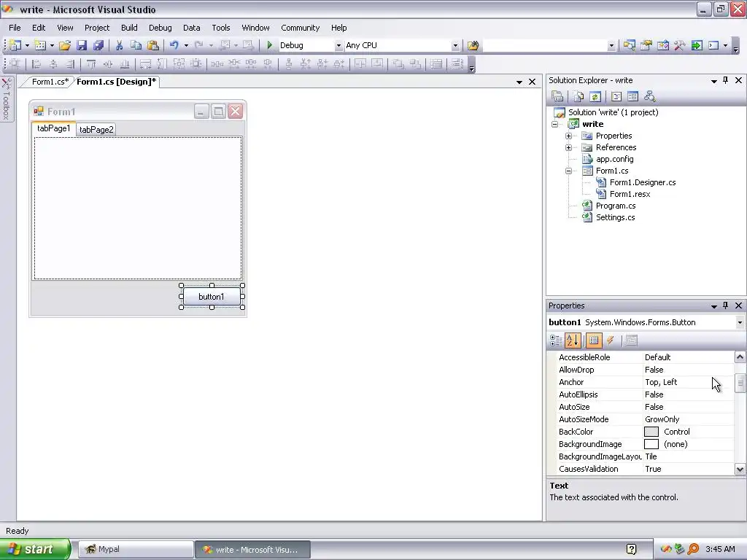Open the collapsed Toolbox side tab

click(7, 98)
